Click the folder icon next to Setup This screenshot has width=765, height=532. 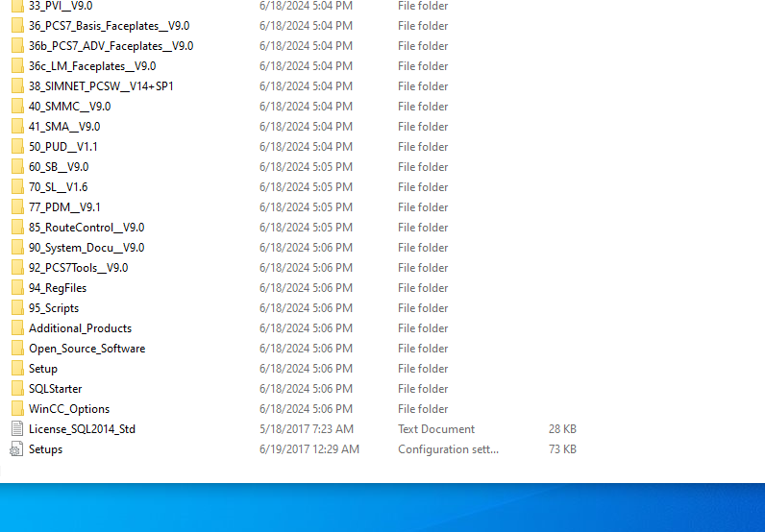[x=17, y=368]
